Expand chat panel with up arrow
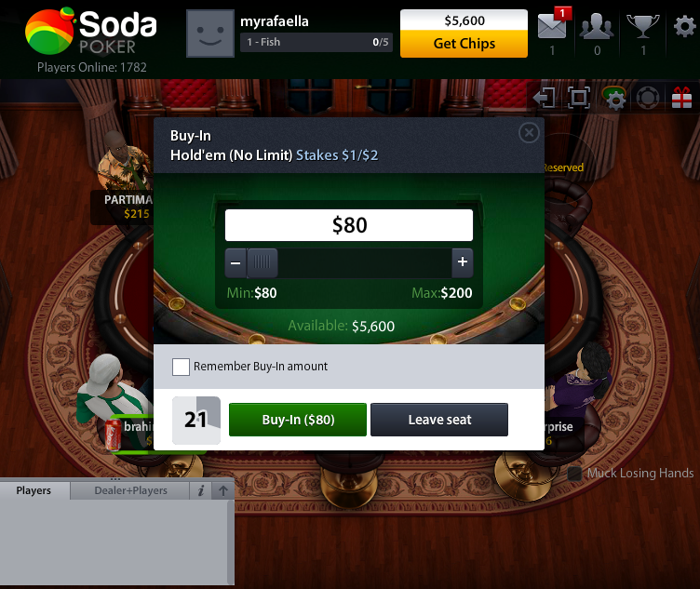 pos(223,491)
